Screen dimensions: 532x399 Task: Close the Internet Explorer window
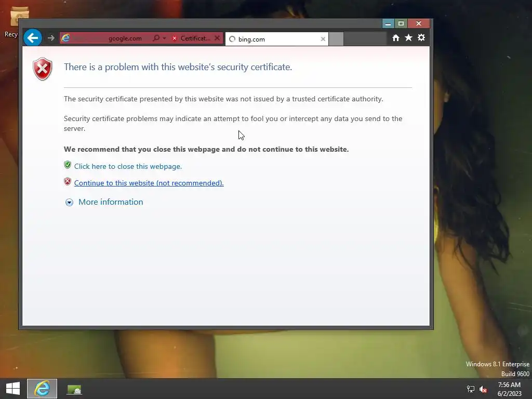coord(418,23)
